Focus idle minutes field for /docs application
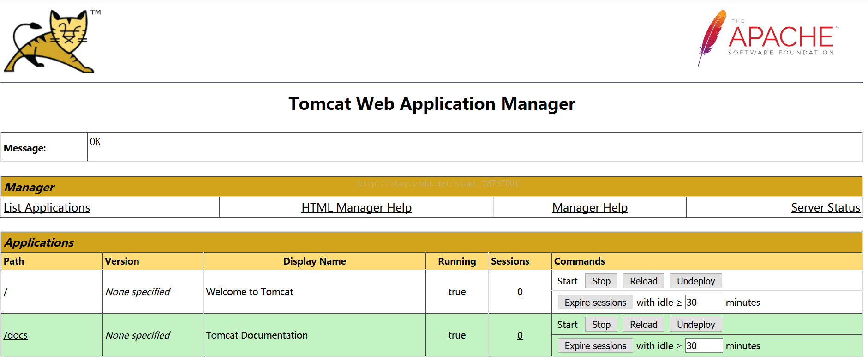This screenshot has width=868, height=357. pyautogui.click(x=704, y=346)
